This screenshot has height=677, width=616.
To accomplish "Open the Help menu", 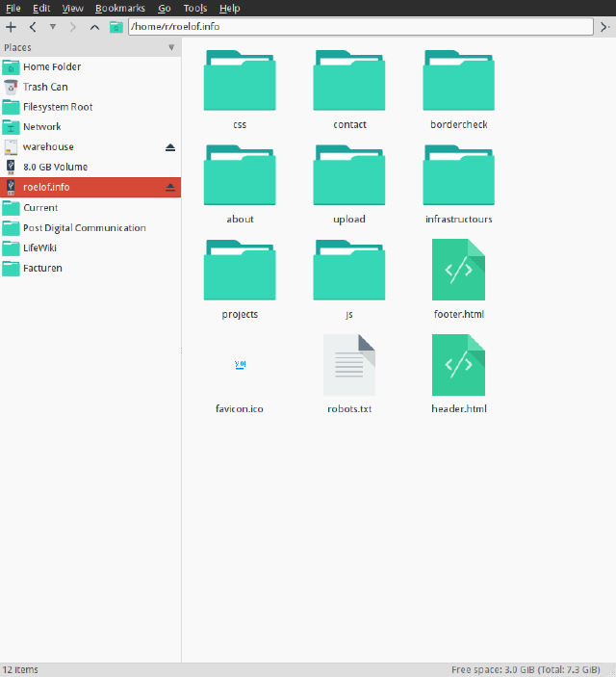I will pyautogui.click(x=229, y=9).
